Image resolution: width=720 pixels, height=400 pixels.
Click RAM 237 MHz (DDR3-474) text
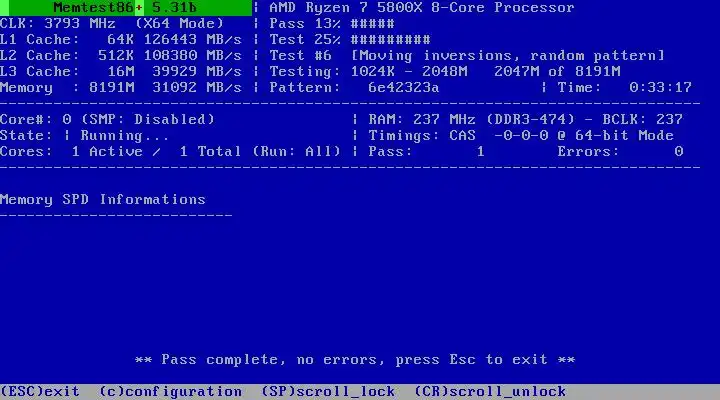[471, 119]
